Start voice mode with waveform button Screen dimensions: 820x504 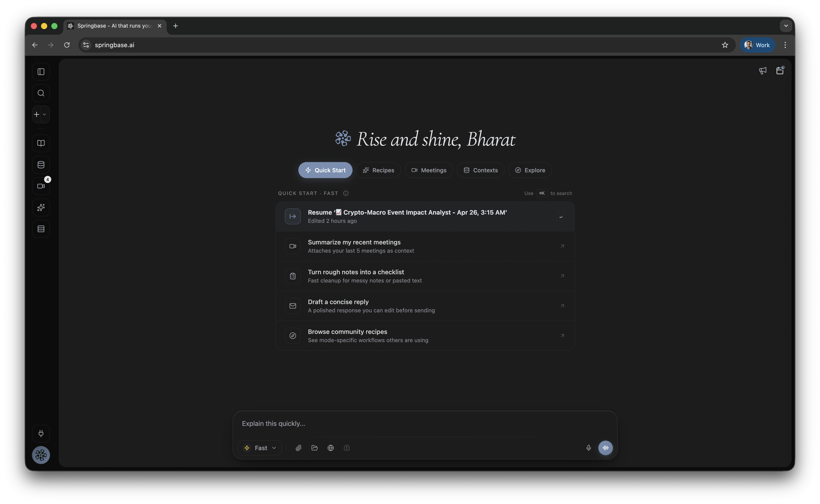pos(605,448)
